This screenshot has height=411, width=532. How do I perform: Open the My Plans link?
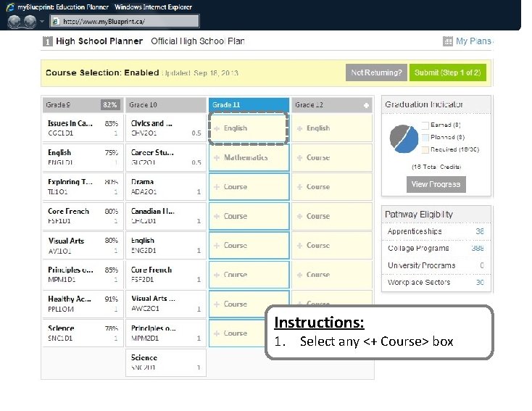pos(473,41)
